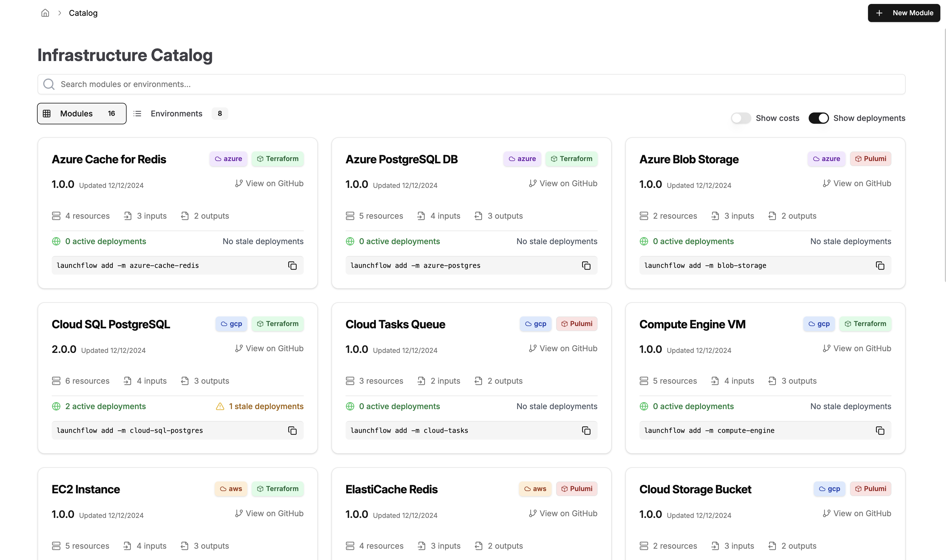The width and height of the screenshot is (946, 560).
Task: Click the copy icon for compute-engine
Action: click(x=880, y=430)
